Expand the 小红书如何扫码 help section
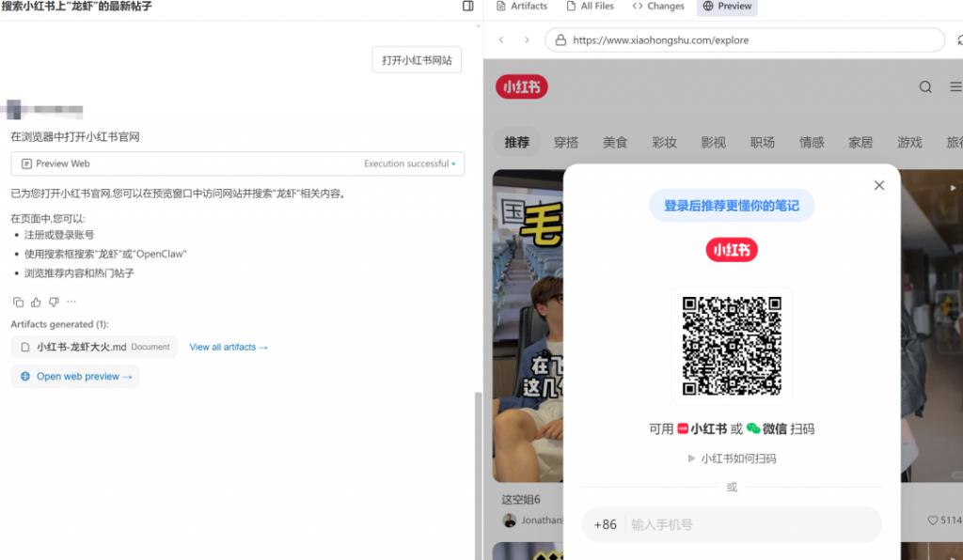The height and width of the screenshot is (560, 963). click(732, 459)
